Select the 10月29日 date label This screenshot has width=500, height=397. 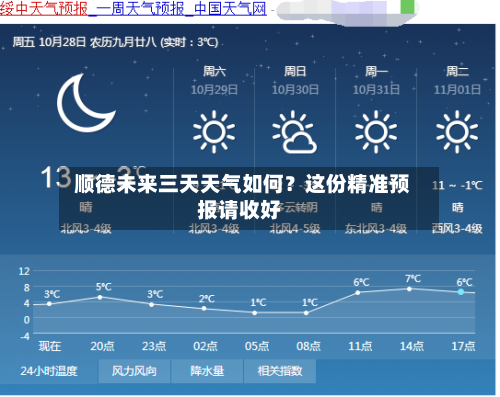coord(214,90)
